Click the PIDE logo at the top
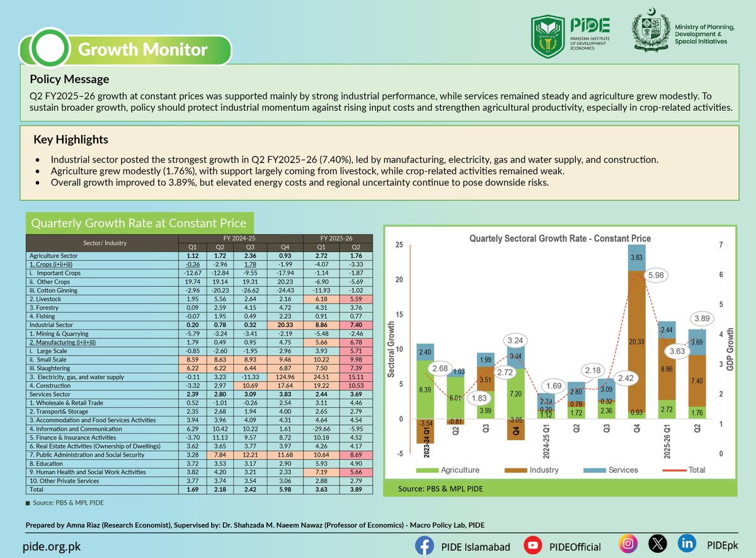 571,37
